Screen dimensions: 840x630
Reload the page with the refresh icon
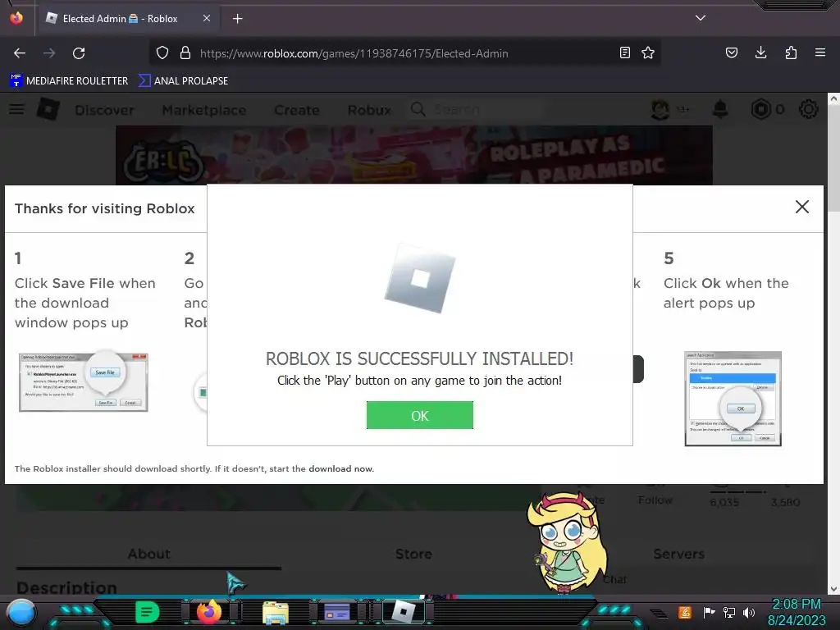[x=79, y=53]
